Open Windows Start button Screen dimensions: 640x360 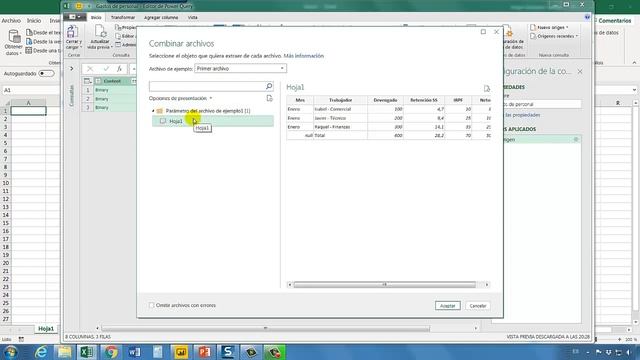(x=10, y=352)
